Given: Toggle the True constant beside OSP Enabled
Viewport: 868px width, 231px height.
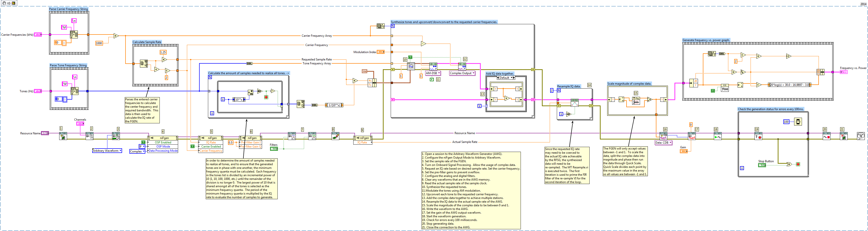Looking at the screenshot, I should tap(143, 142).
